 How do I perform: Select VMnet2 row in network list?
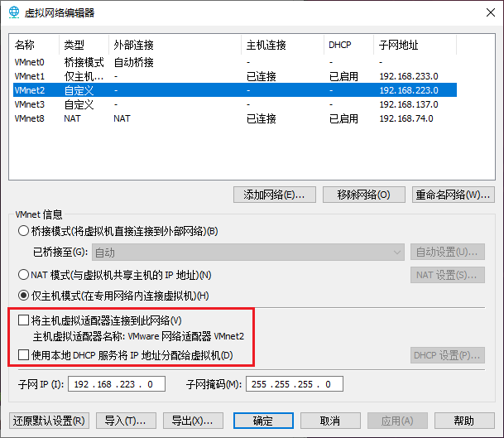click(x=235, y=90)
